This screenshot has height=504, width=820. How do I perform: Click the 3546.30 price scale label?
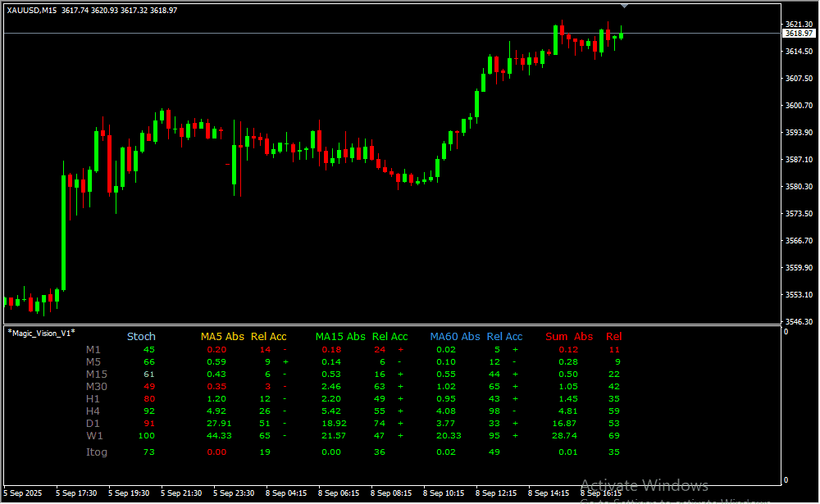pos(798,321)
